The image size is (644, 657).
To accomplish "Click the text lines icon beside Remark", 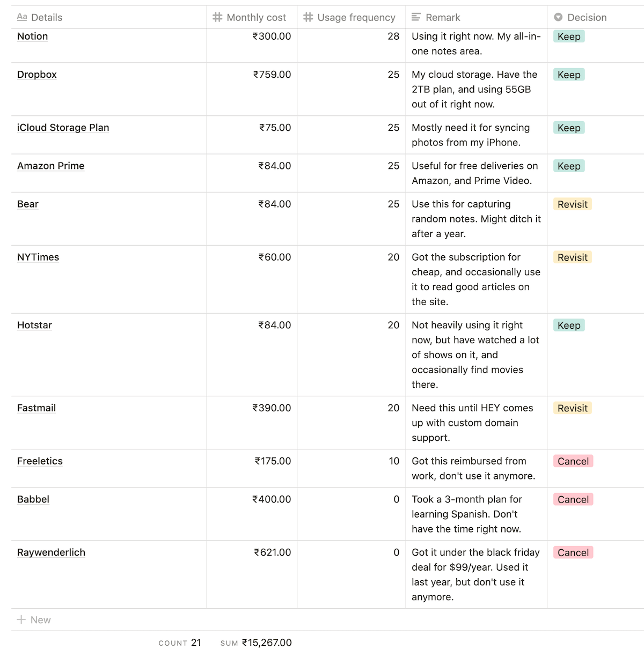I will pos(416,17).
